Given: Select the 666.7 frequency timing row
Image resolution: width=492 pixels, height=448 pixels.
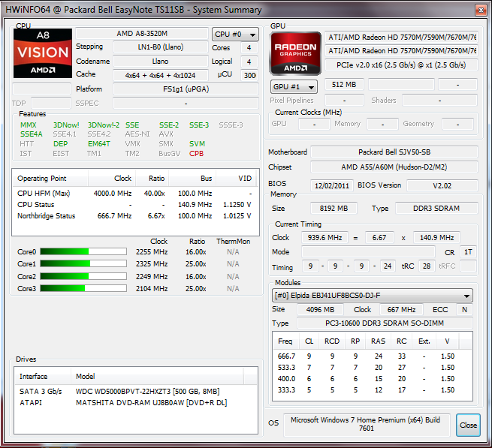Looking at the screenshot, I should coord(372,356).
